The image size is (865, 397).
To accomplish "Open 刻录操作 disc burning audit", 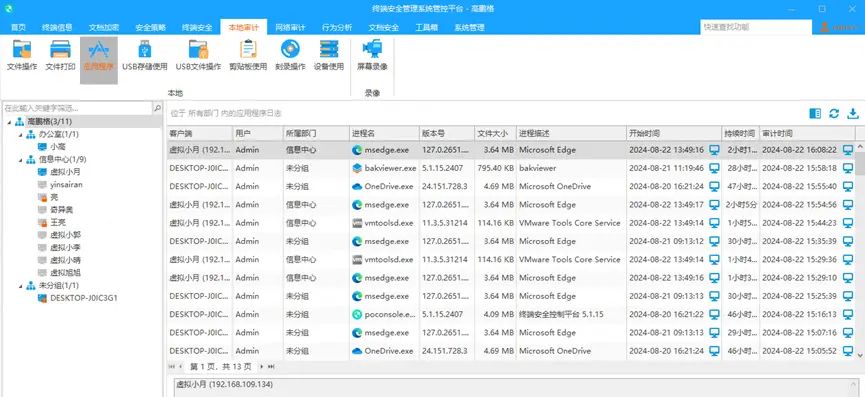I will click(290, 56).
